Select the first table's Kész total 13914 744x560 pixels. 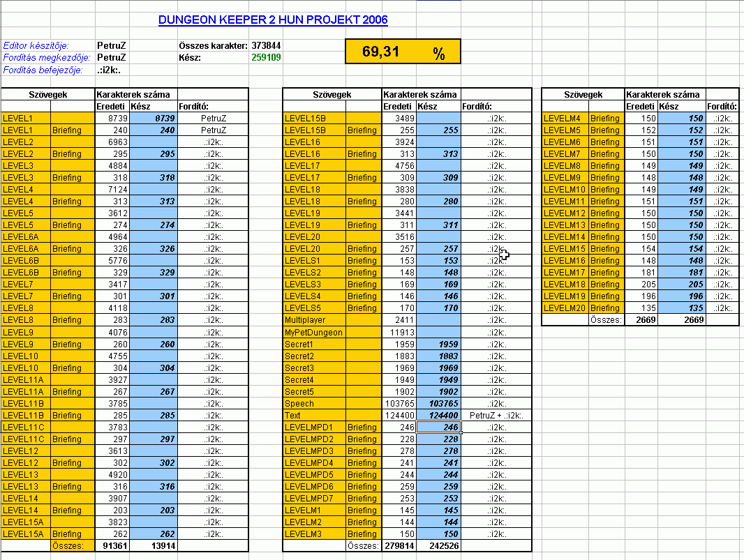click(x=159, y=545)
